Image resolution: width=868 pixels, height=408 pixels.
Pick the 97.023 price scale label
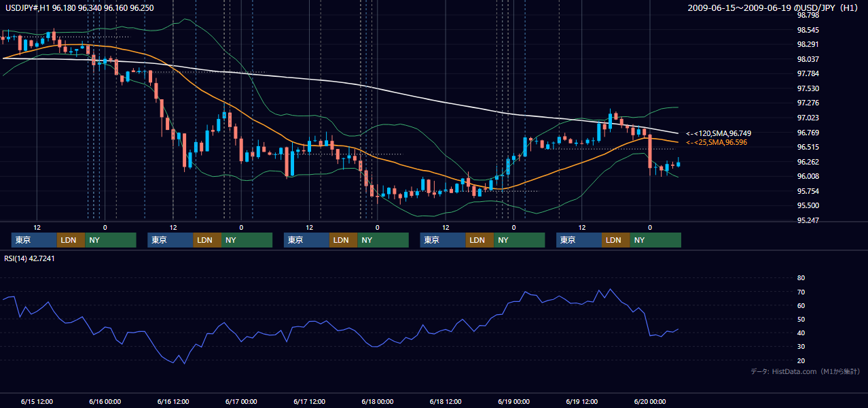(808, 118)
